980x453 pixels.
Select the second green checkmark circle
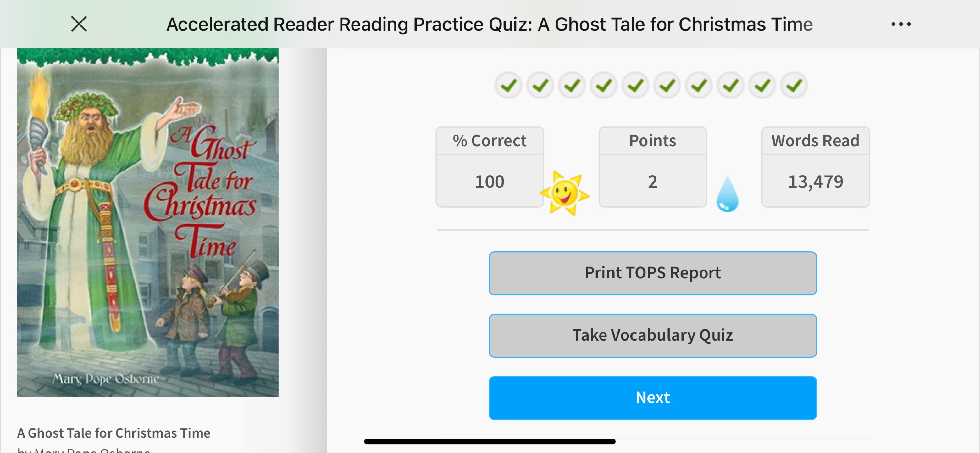pyautogui.click(x=540, y=85)
